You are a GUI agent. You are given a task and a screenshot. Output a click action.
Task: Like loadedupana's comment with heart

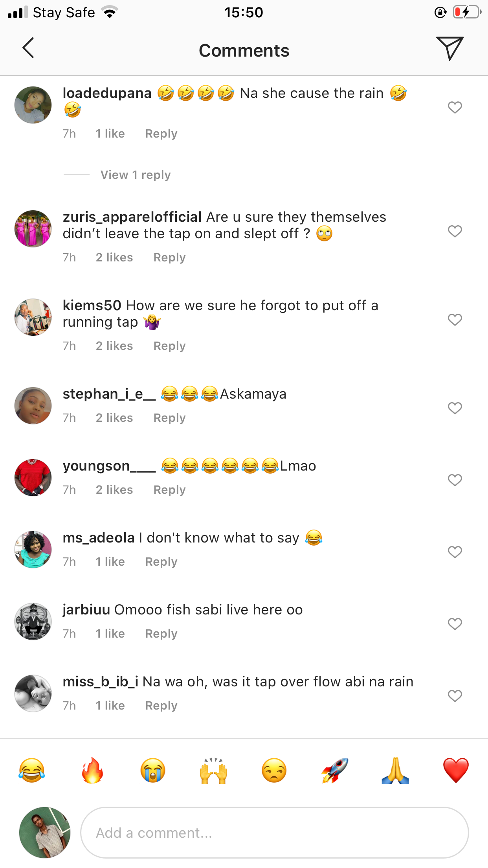(x=455, y=107)
